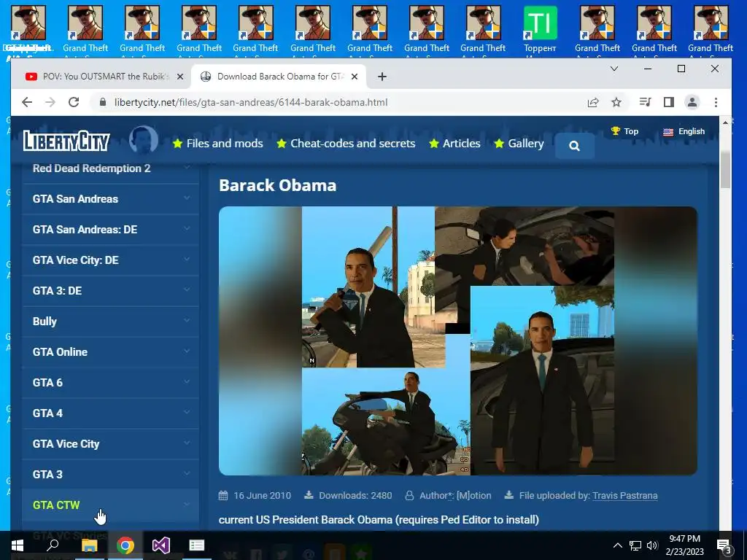Expand Red Dead Redemption 2 section
The width and height of the screenshot is (747, 560).
coord(111,168)
